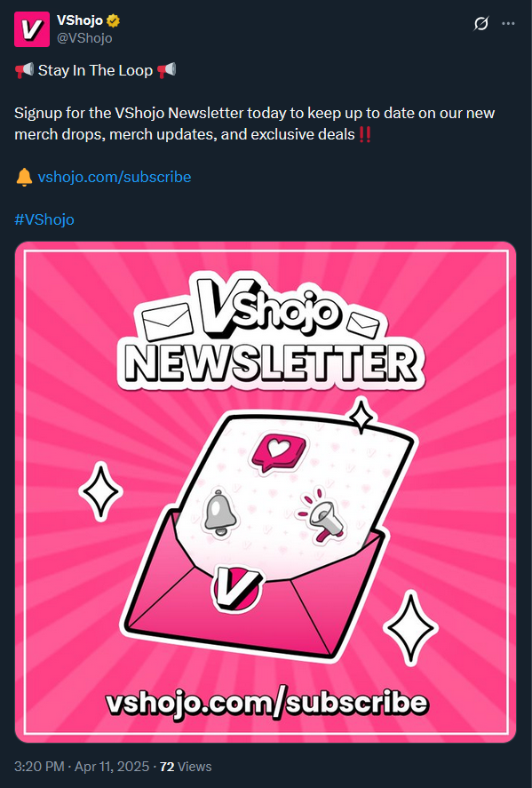Follow the vshojo.com/subscribe hyperlink in the post
This screenshot has width=532, height=788.
pyautogui.click(x=115, y=177)
